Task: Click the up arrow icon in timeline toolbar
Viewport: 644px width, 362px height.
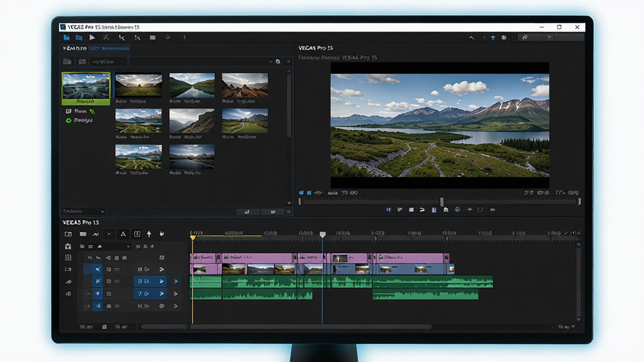Action: 149,234
